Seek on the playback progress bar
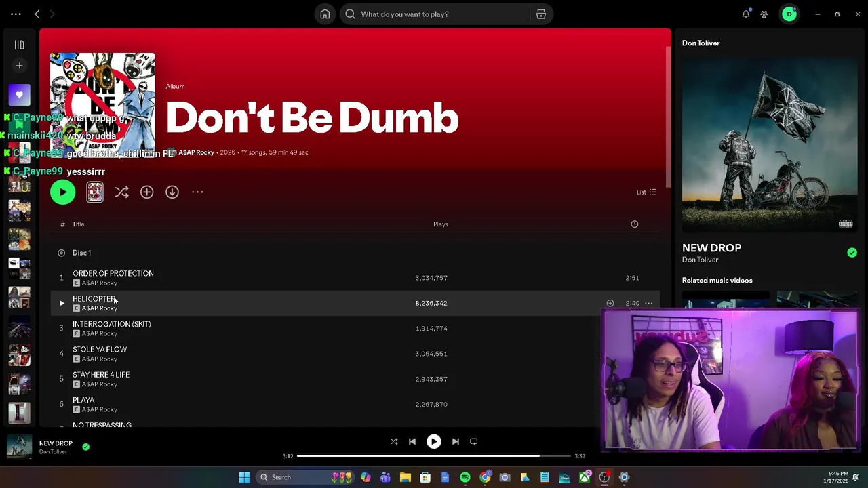 coord(434,456)
